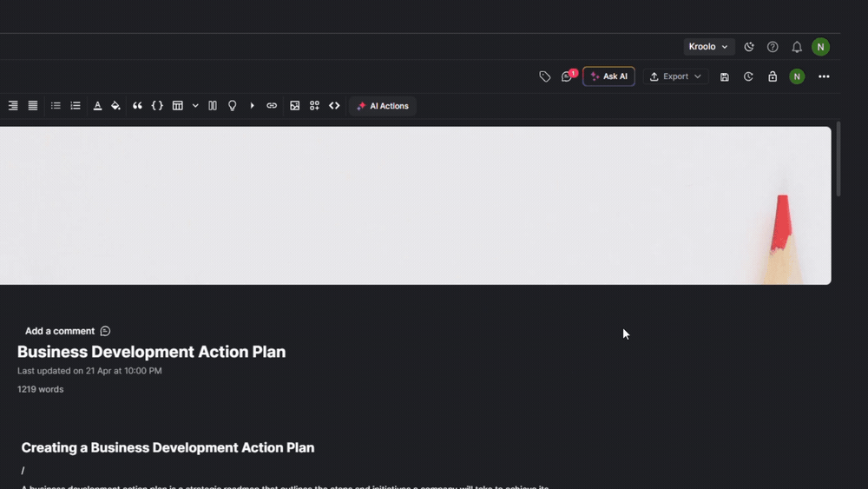Image resolution: width=868 pixels, height=489 pixels.
Task: Open comments with the red badge
Action: point(568,76)
